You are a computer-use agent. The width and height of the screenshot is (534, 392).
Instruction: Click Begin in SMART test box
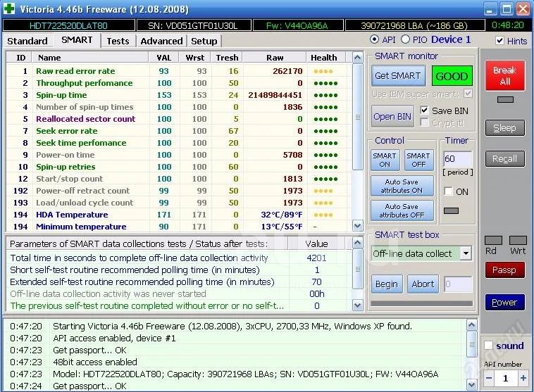387,284
